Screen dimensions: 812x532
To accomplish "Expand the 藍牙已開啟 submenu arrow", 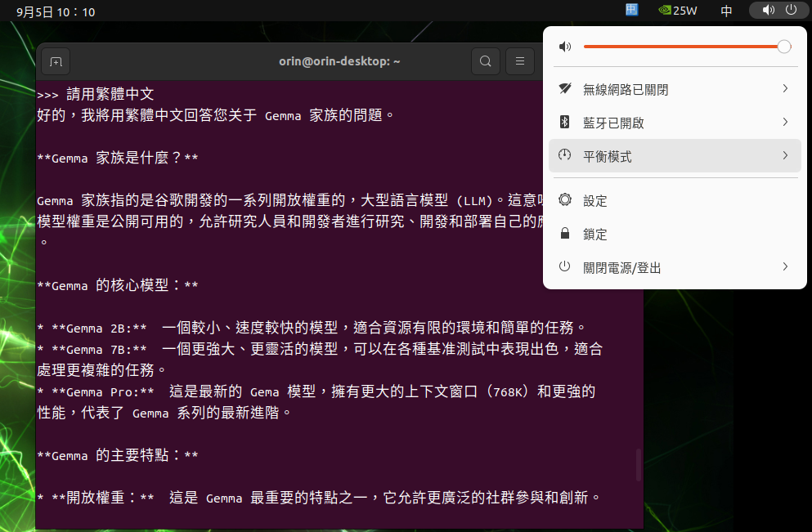I will pos(786,122).
